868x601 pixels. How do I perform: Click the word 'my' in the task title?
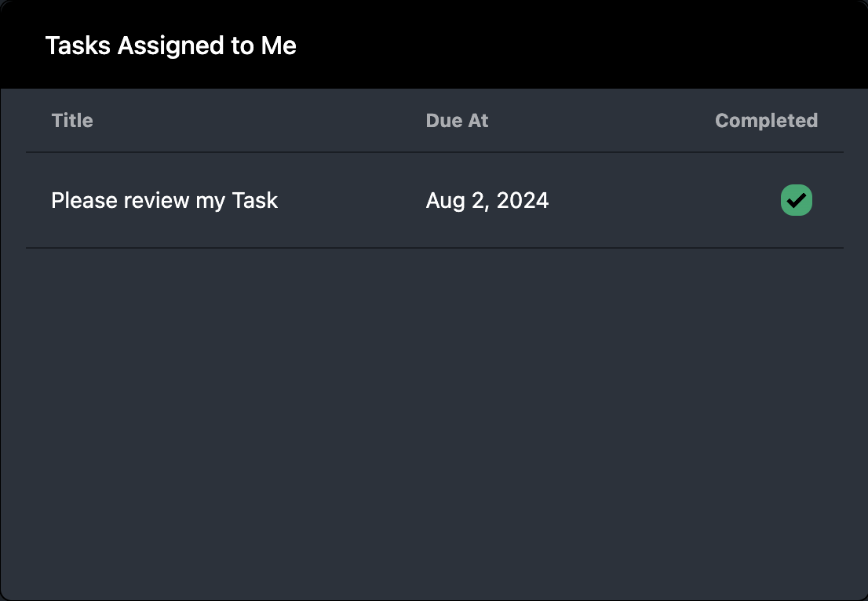pyautogui.click(x=210, y=202)
